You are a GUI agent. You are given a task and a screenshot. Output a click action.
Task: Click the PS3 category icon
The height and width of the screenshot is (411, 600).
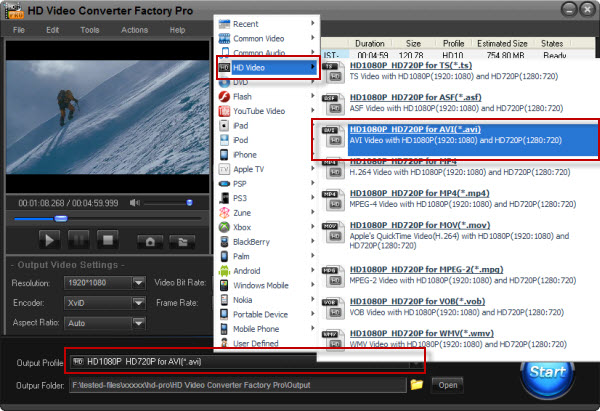[x=224, y=198]
